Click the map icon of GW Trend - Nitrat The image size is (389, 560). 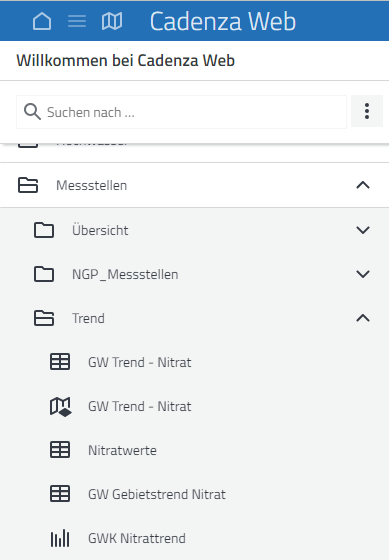pyautogui.click(x=60, y=406)
